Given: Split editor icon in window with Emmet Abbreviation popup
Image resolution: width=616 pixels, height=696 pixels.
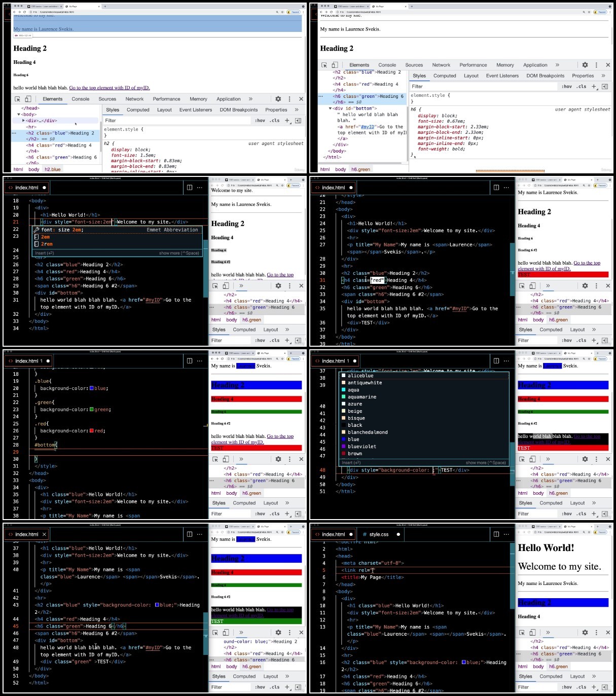Looking at the screenshot, I should (x=190, y=188).
